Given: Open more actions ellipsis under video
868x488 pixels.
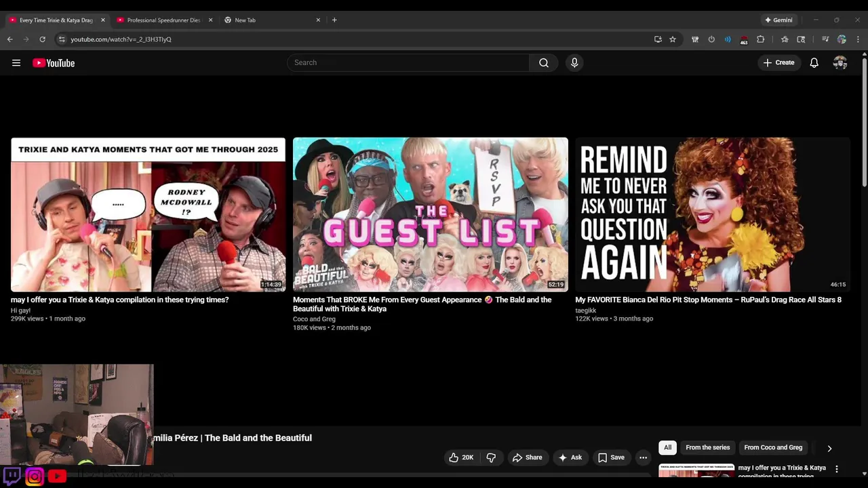Looking at the screenshot, I should 643,457.
